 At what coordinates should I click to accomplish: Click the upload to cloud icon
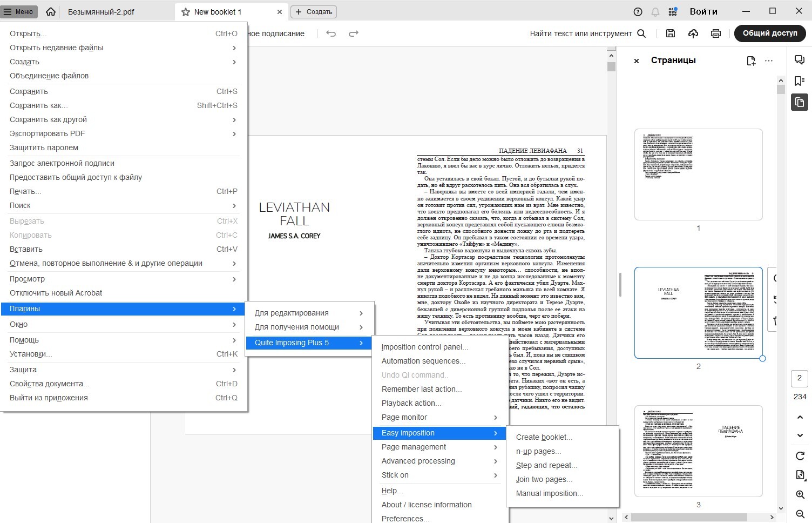tap(693, 33)
